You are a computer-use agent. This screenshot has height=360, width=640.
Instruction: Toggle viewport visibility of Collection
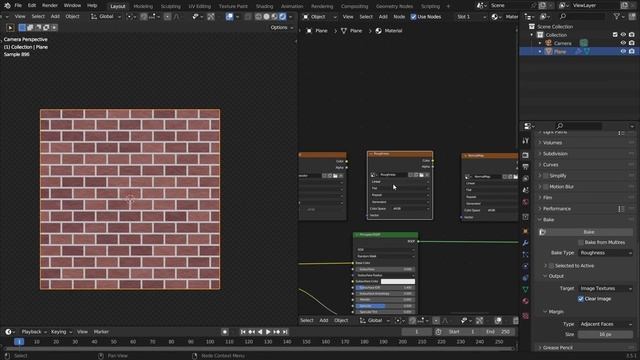click(x=623, y=35)
